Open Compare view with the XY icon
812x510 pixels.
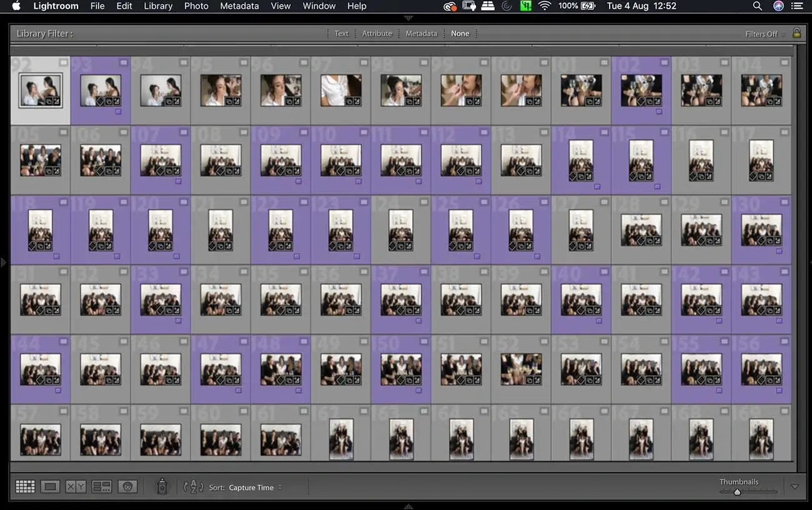pyautogui.click(x=76, y=487)
